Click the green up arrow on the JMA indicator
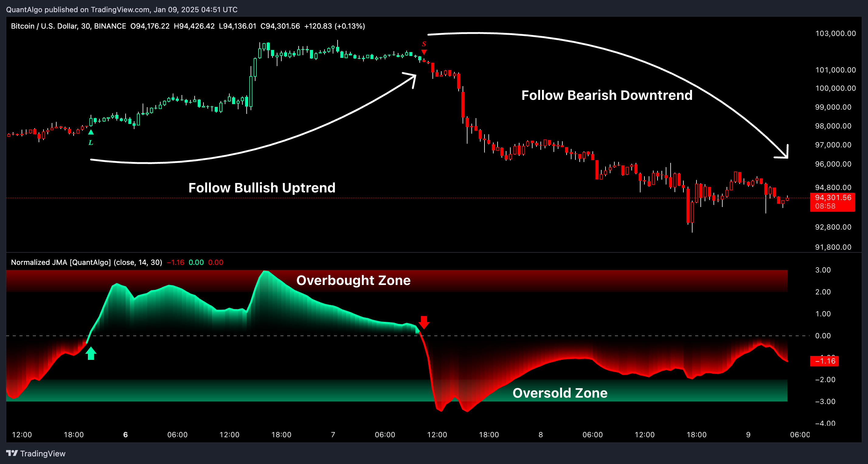Image resolution: width=868 pixels, height=464 pixels. pos(91,353)
